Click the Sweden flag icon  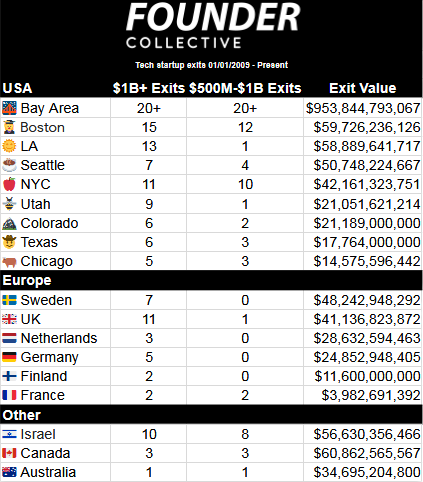[x=9, y=300]
